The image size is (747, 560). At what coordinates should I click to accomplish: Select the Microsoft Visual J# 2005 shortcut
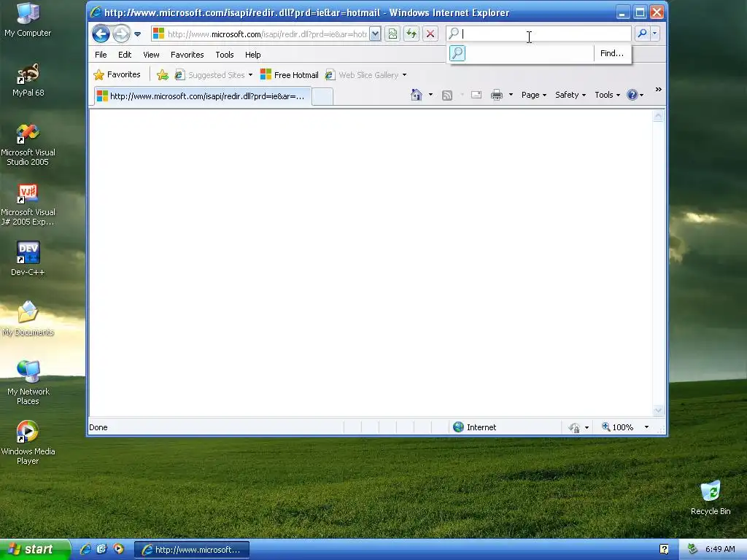tap(28, 205)
